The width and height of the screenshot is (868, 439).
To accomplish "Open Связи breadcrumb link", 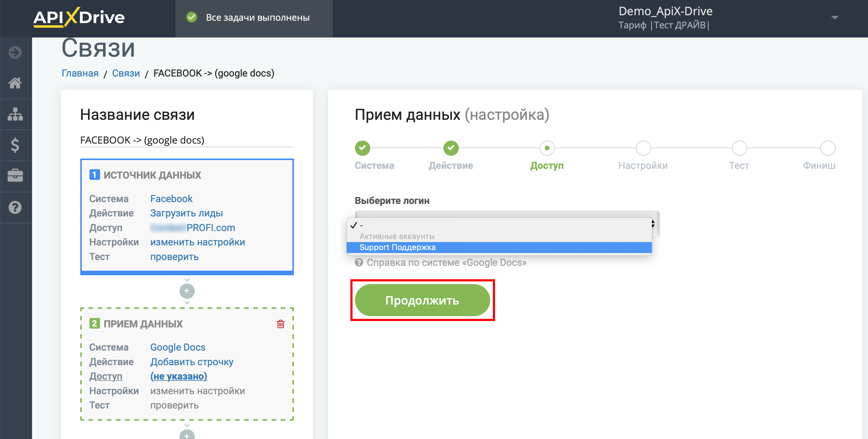I will point(126,73).
